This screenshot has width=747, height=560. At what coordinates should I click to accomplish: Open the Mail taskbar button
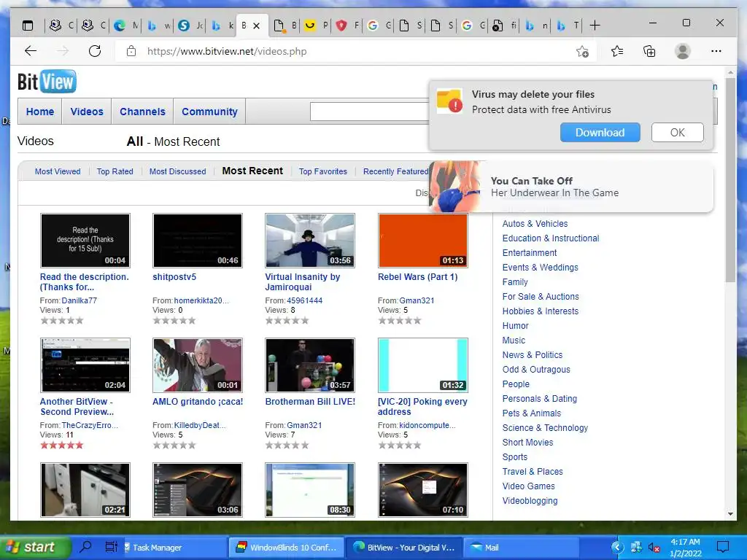(519, 548)
